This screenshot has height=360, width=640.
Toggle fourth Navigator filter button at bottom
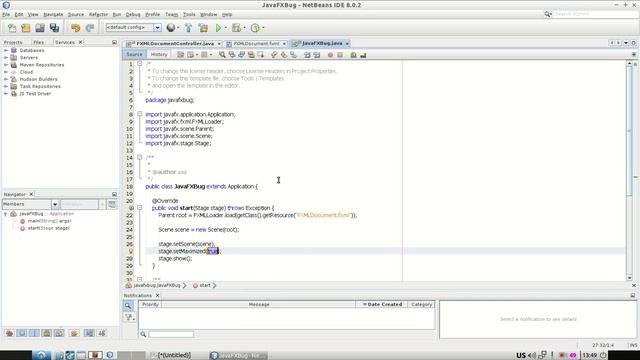[47, 333]
